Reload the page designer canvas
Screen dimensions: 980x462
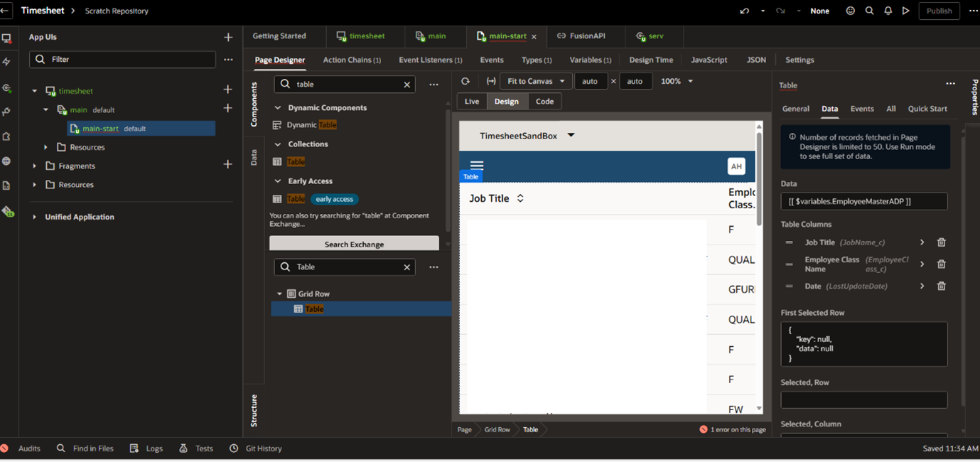pos(465,81)
